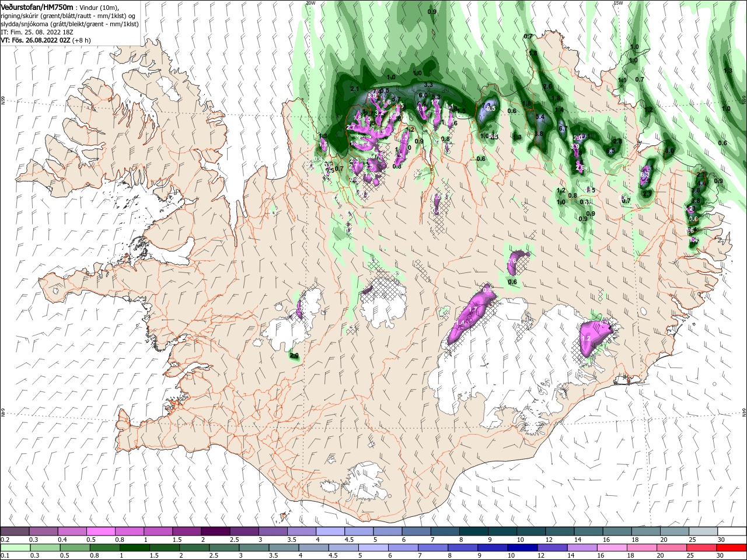Screen dimensions: 747x560
Task: Select the light periwinkle swatch labeled 4 in upper legend
Action: [331, 531]
